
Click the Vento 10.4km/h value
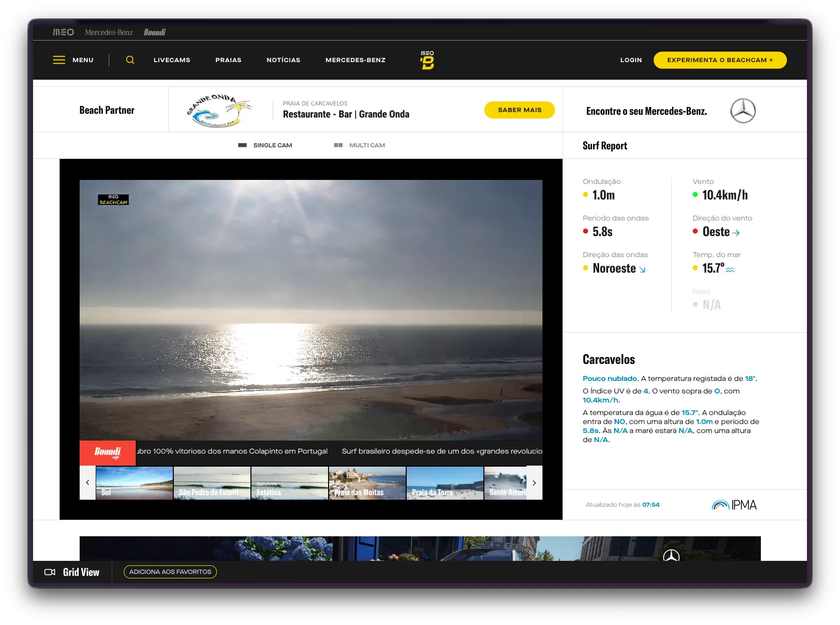point(725,195)
